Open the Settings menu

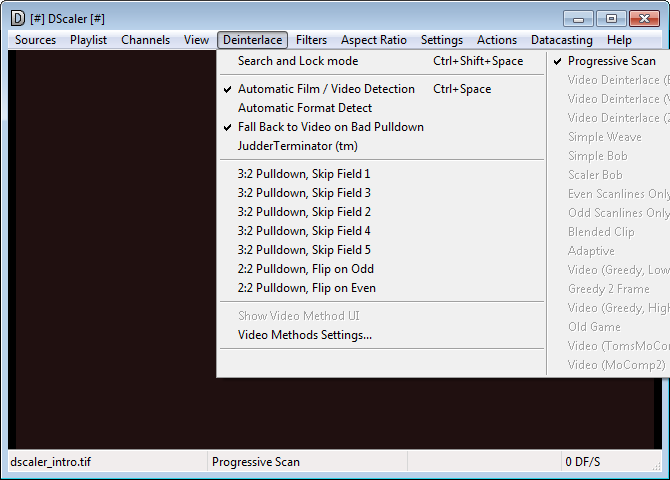point(441,40)
